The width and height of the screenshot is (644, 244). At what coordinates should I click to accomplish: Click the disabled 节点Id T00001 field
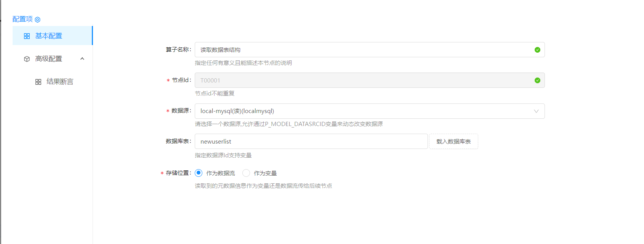(362, 80)
